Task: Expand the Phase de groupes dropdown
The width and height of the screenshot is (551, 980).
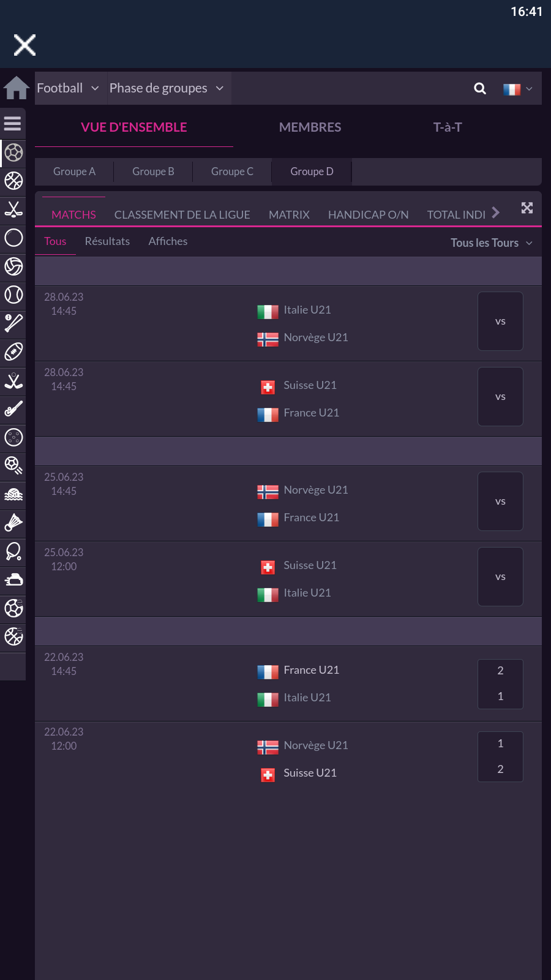Action: (167, 88)
